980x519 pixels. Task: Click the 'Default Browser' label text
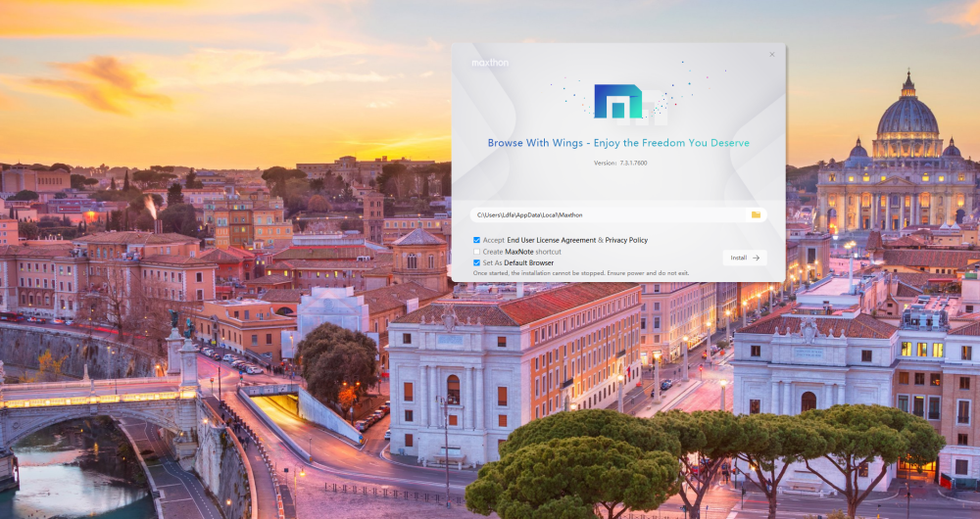(x=529, y=263)
